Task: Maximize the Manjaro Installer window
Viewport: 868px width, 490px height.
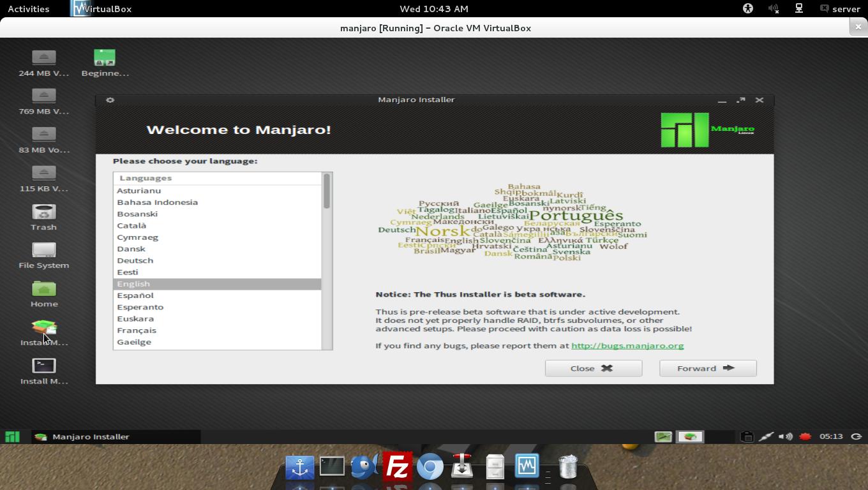Action: [x=741, y=100]
